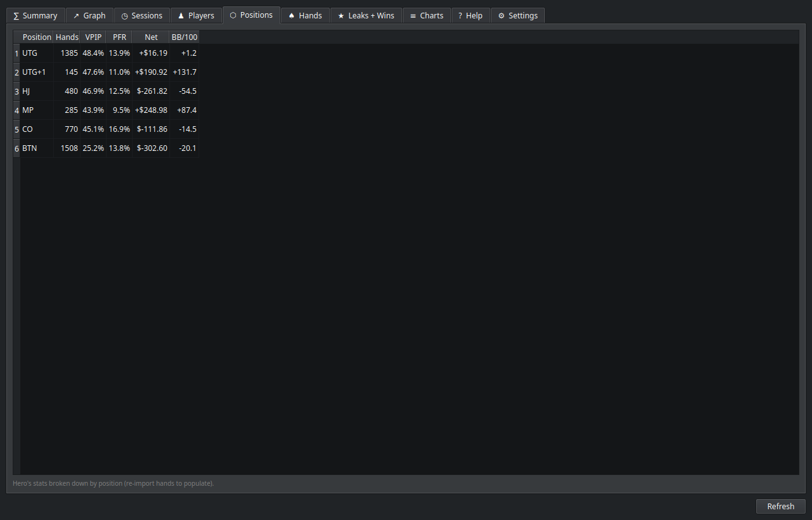
Task: Click the -54.5 BB/100 cell
Action: tap(185, 91)
